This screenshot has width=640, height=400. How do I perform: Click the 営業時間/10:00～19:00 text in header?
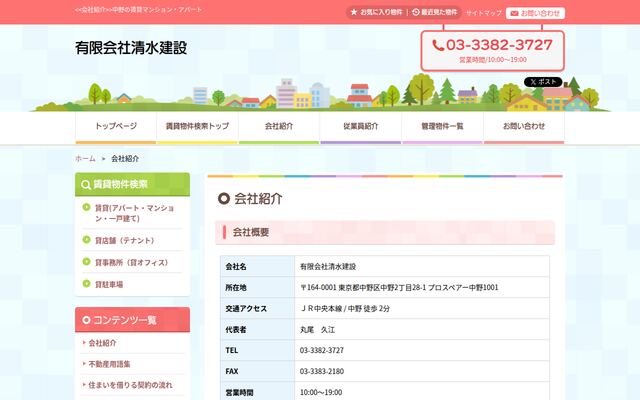pos(493,60)
